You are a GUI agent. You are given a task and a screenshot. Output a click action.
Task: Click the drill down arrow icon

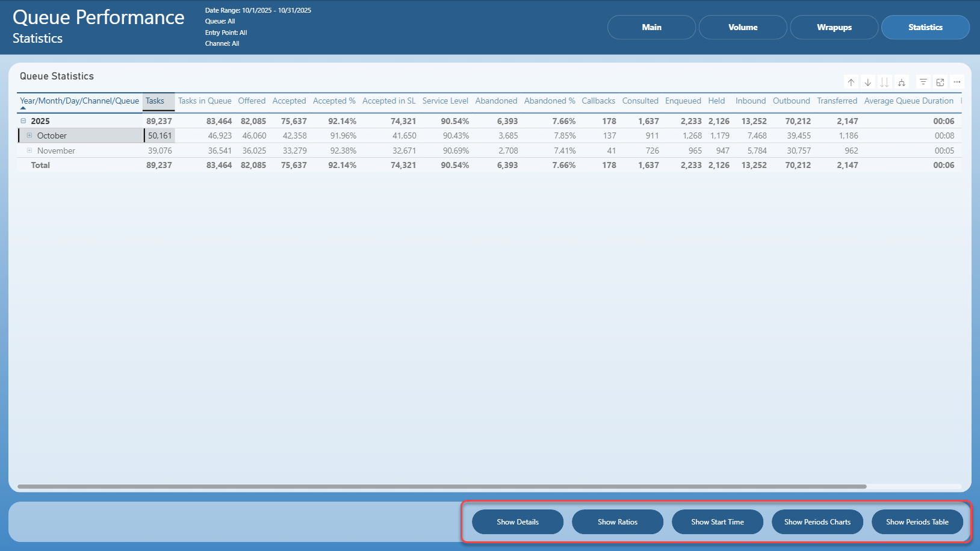coord(867,82)
